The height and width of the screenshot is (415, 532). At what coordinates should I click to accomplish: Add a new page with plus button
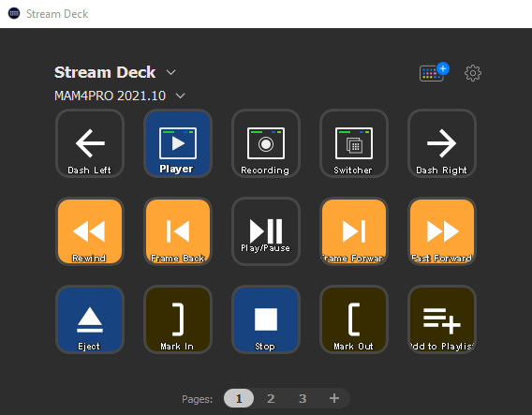click(334, 398)
